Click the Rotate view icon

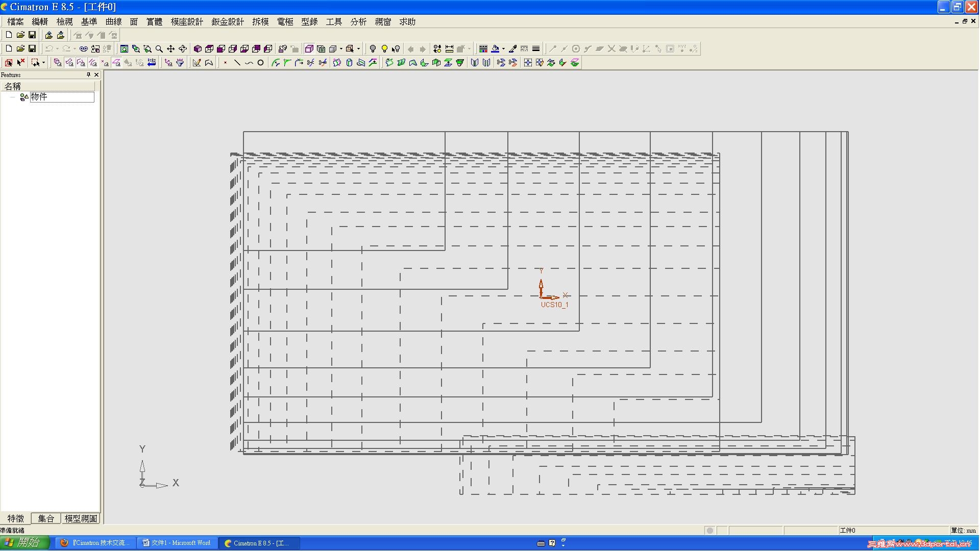point(183,49)
